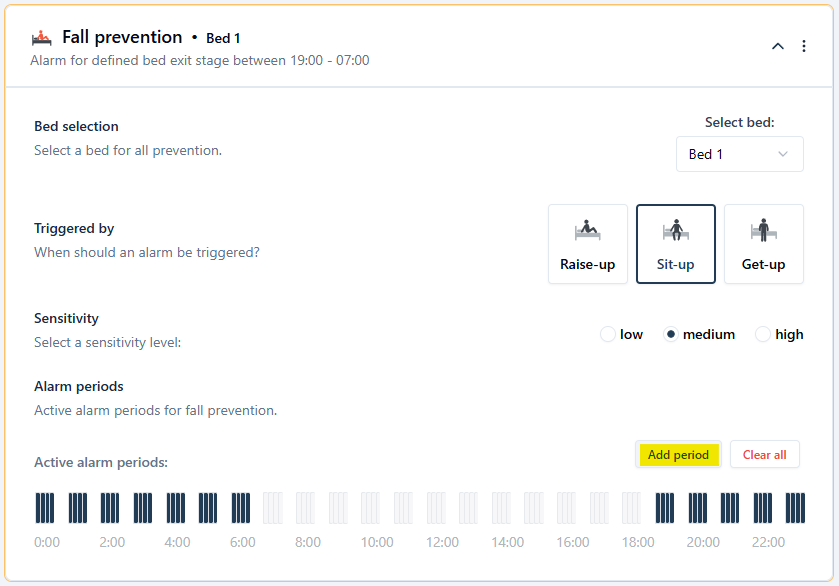Screen dimensions: 839x586
Task: Toggle the 0:00 alarm period block
Action: (x=45, y=508)
